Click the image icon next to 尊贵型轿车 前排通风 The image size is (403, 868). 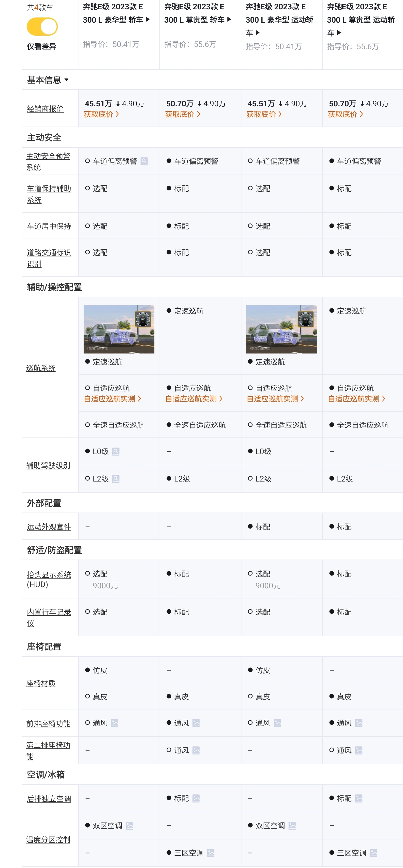click(196, 723)
